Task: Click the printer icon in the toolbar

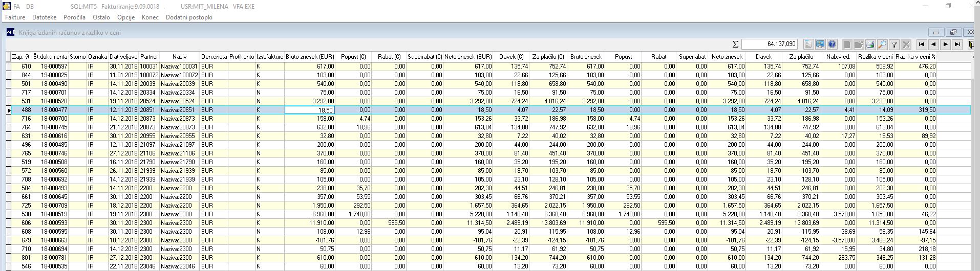Action: 870,44
